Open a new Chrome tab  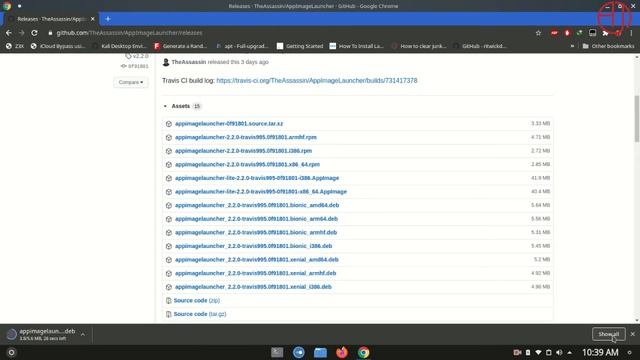click(x=108, y=19)
